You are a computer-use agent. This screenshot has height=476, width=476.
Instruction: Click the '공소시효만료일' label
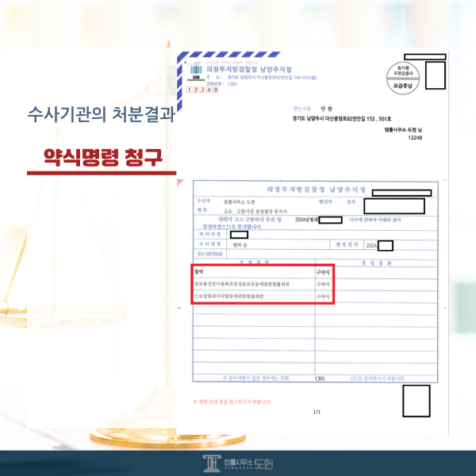pos(209,254)
